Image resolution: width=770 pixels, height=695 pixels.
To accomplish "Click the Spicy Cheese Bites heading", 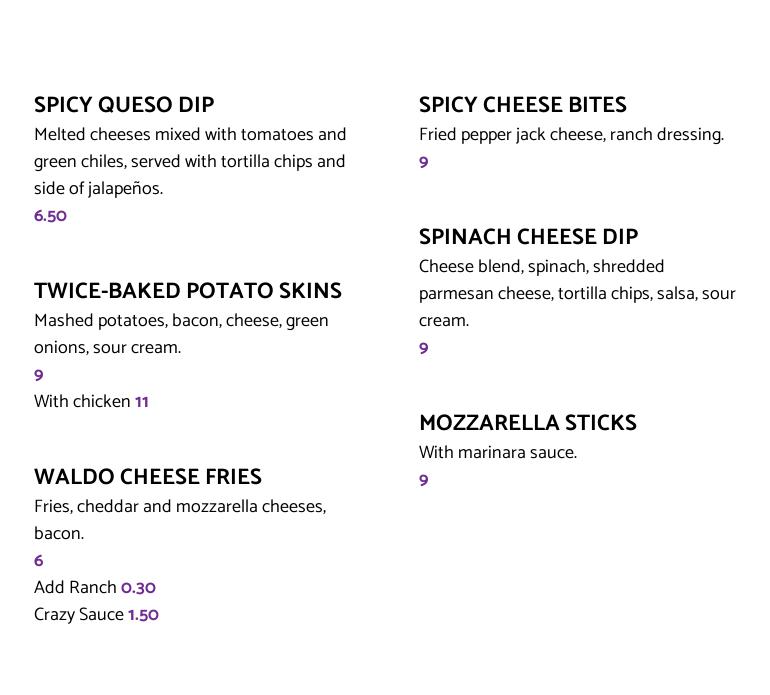I will click(x=523, y=105).
